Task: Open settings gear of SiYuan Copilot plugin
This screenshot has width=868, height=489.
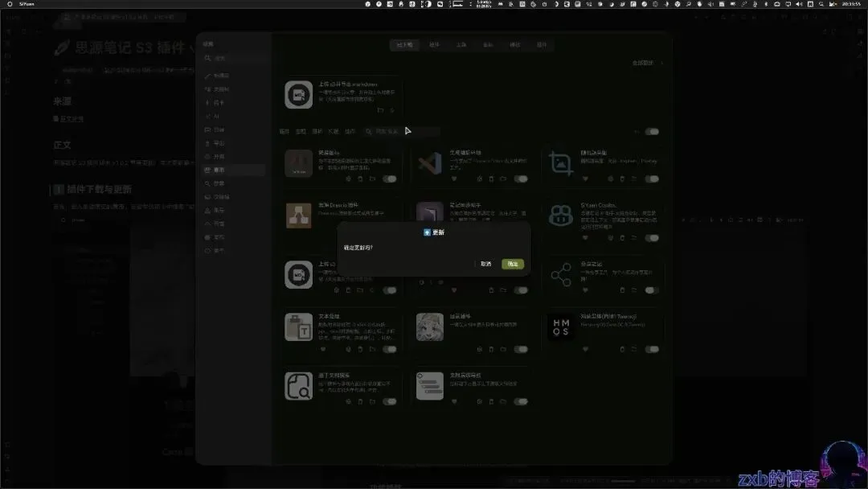Action: tap(611, 238)
